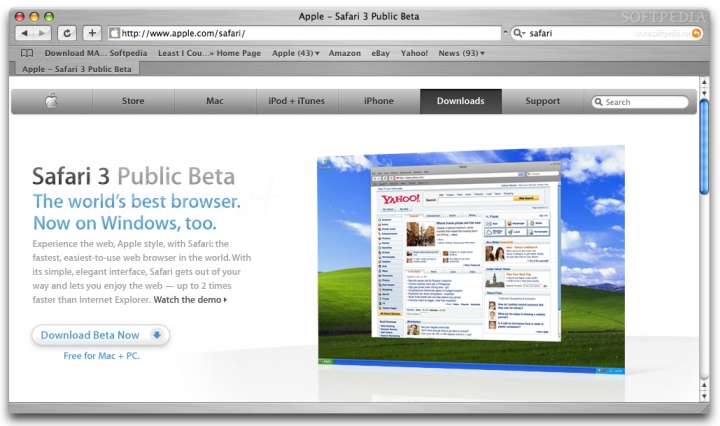720x426 pixels.
Task: Open the Downloads navigation tab
Action: click(461, 101)
